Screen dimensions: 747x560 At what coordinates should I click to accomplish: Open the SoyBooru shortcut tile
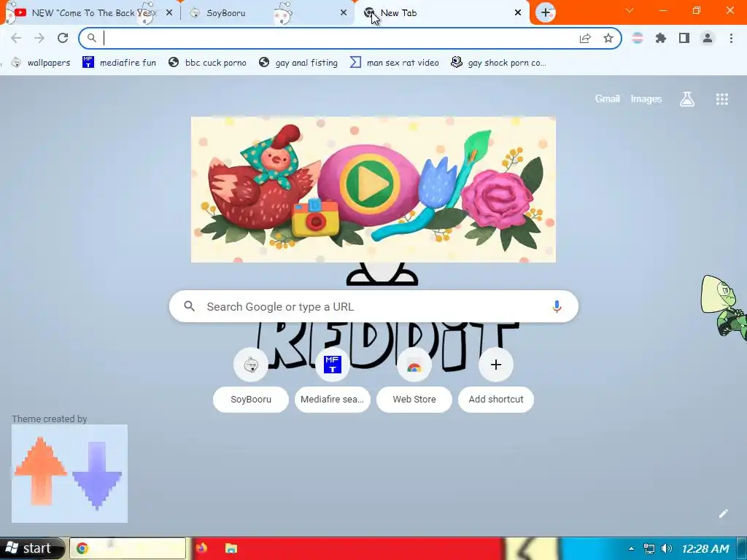[251, 381]
